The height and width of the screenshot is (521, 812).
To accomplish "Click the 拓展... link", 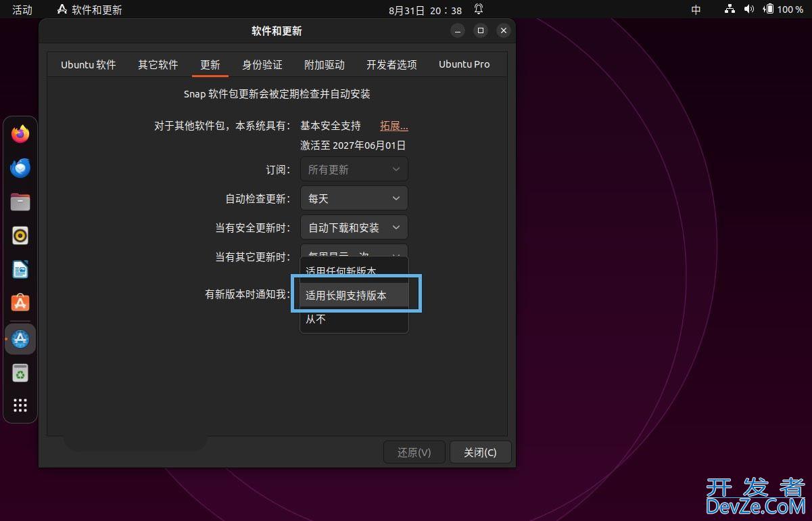I will pyautogui.click(x=394, y=126).
